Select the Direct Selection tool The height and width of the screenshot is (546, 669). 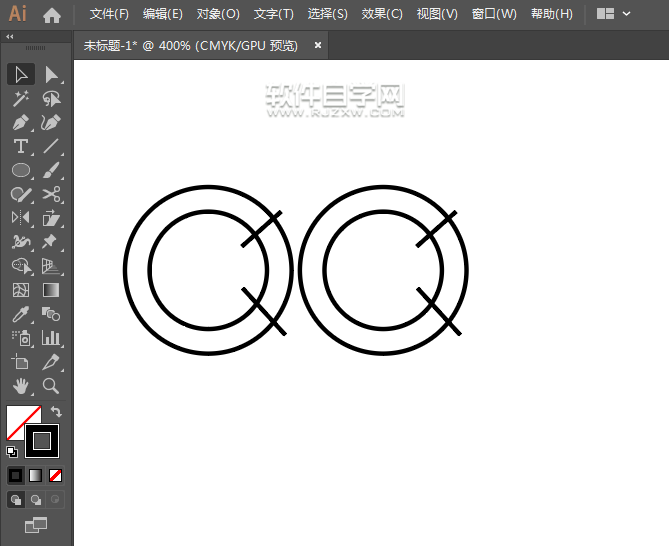51,75
